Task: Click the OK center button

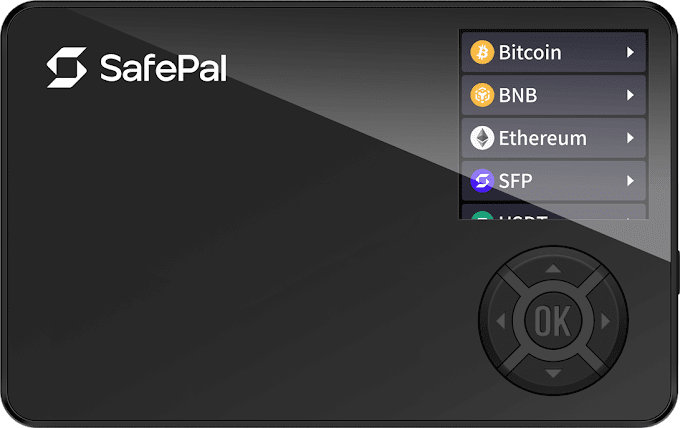Action: point(553,321)
